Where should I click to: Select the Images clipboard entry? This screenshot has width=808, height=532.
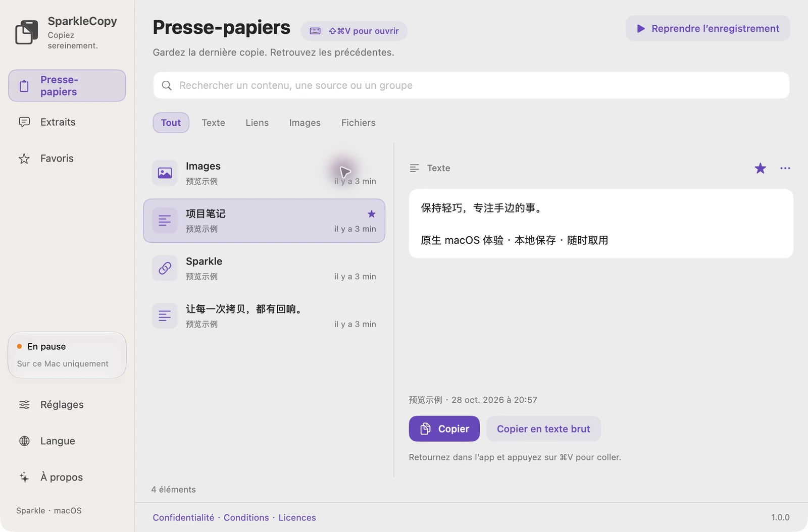(264, 173)
